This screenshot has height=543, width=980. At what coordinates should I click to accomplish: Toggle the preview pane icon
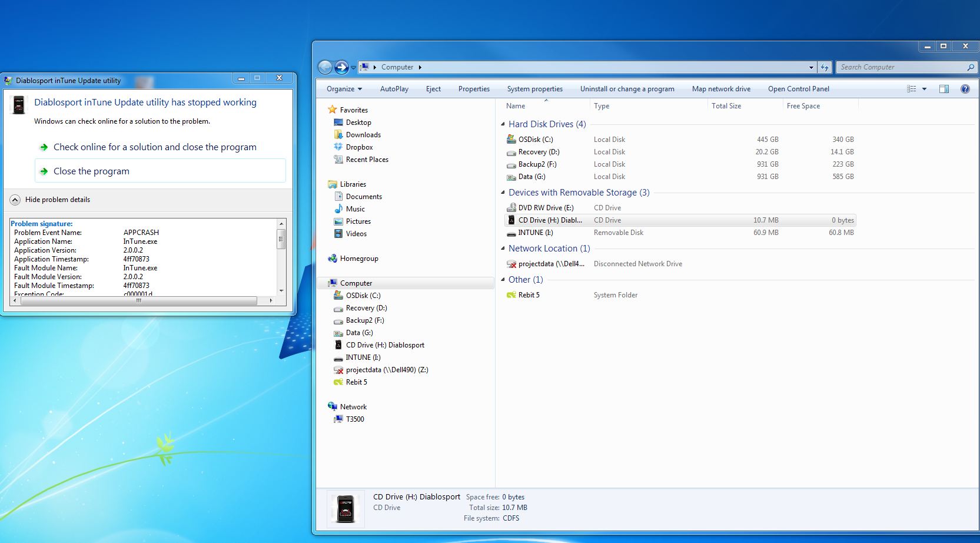click(944, 89)
